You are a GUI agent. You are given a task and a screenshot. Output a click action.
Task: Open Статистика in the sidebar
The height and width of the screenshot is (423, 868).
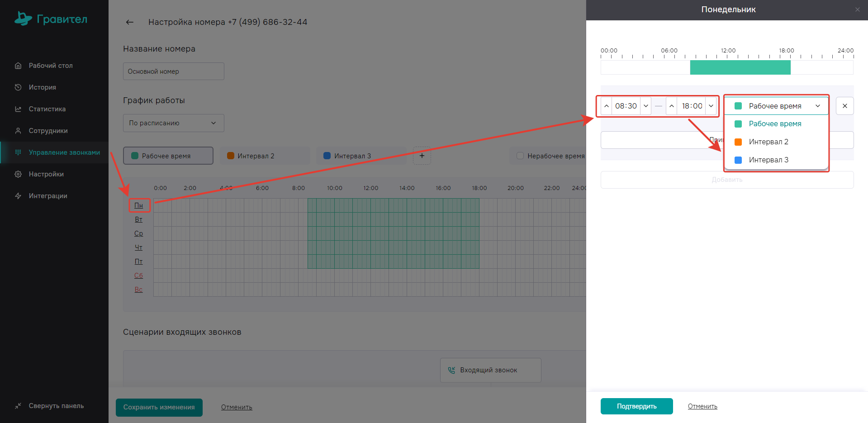(x=47, y=109)
